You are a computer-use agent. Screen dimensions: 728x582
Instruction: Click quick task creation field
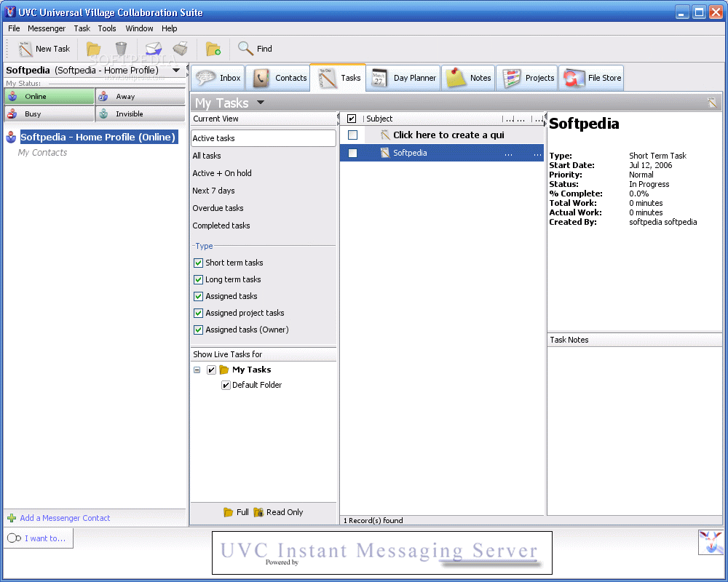[448, 135]
